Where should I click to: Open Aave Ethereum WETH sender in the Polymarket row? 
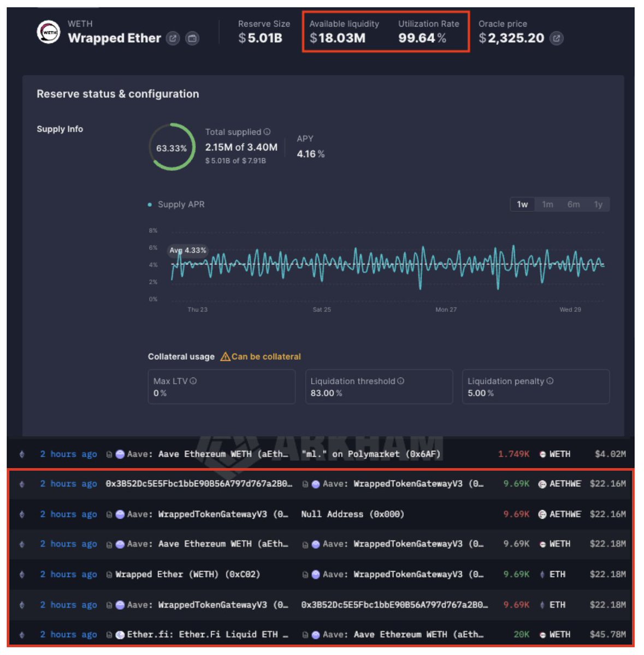(208, 454)
